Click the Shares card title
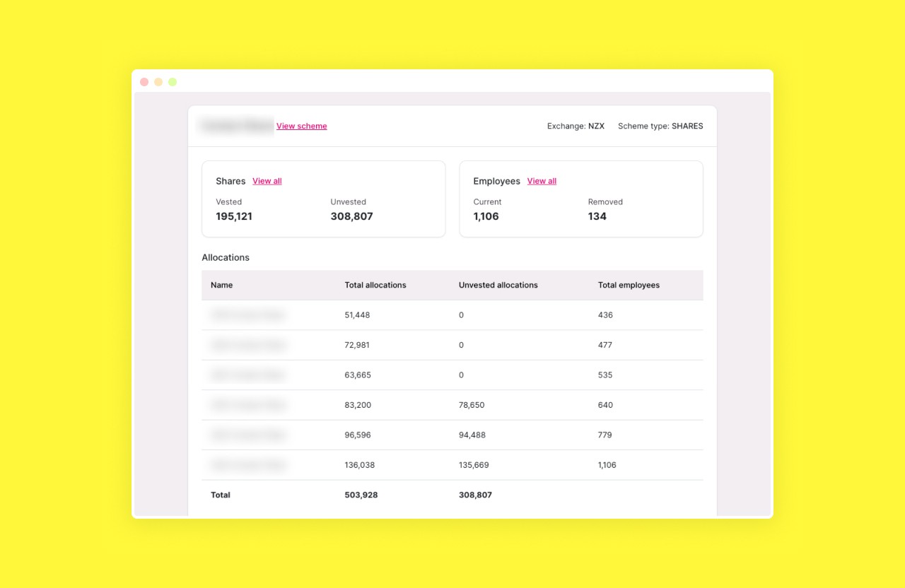The width and height of the screenshot is (905, 588). tap(230, 181)
